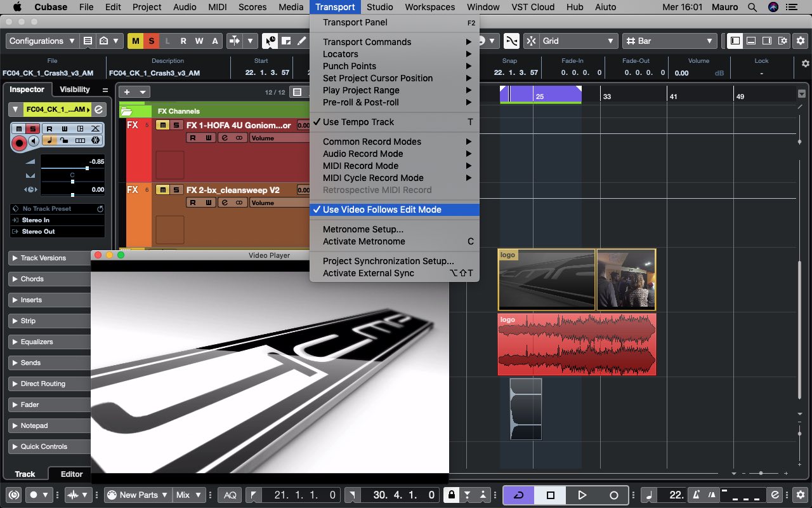Image resolution: width=812 pixels, height=508 pixels.
Task: Click the freeze snowflake icon in Inspector
Action: (95, 140)
